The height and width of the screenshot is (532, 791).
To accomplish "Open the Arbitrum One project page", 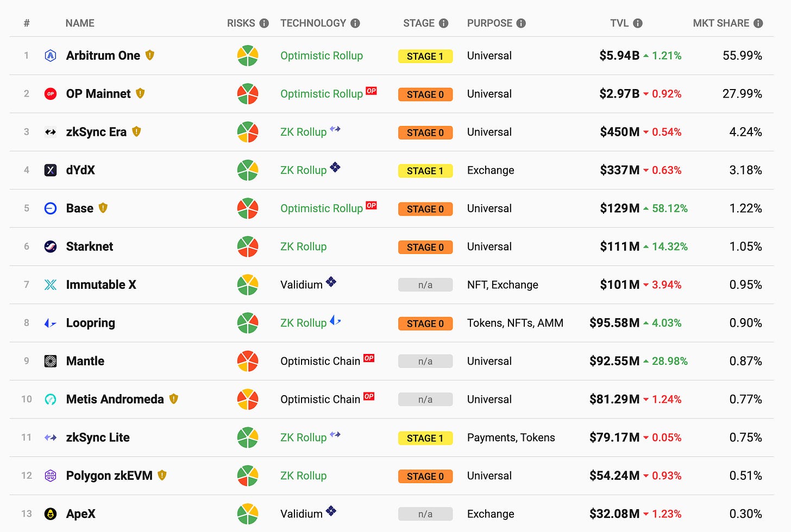I will pyautogui.click(x=103, y=55).
